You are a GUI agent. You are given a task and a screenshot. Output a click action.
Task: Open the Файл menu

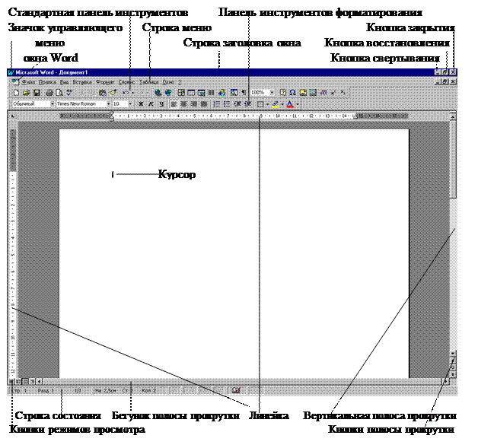[x=29, y=81]
